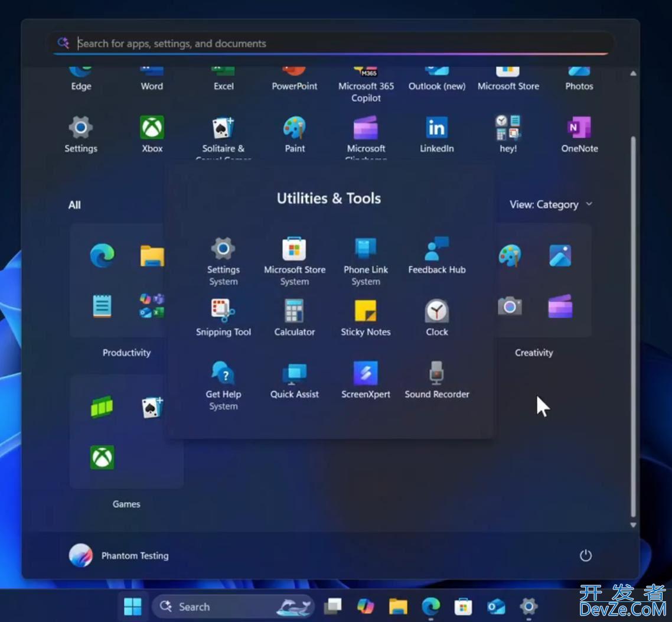Click Photos label in pinned apps
Viewport: 672px width, 622px height.
point(579,86)
